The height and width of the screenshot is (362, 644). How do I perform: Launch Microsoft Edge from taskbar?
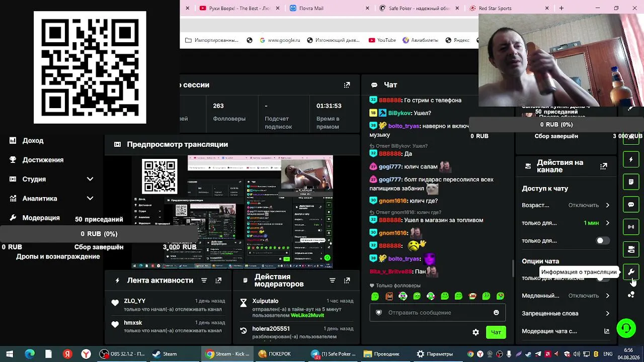point(29,354)
